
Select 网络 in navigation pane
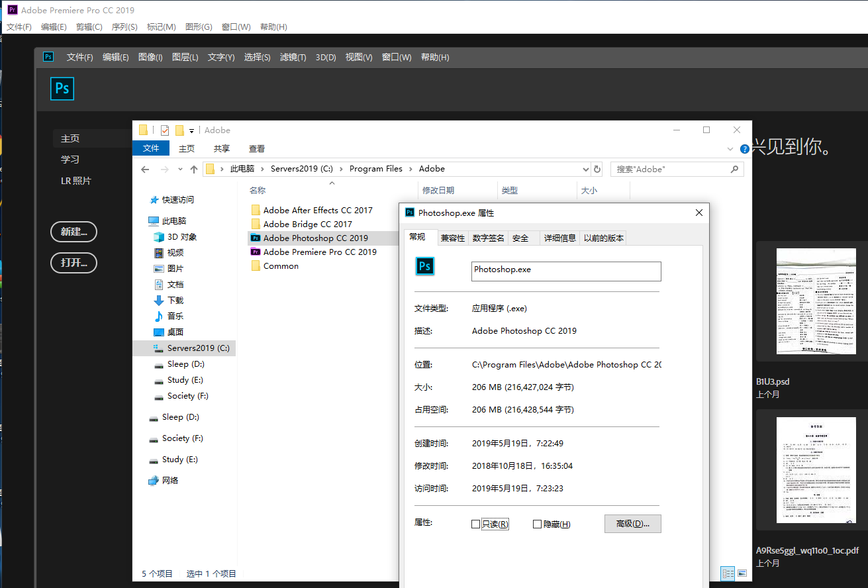(163, 480)
